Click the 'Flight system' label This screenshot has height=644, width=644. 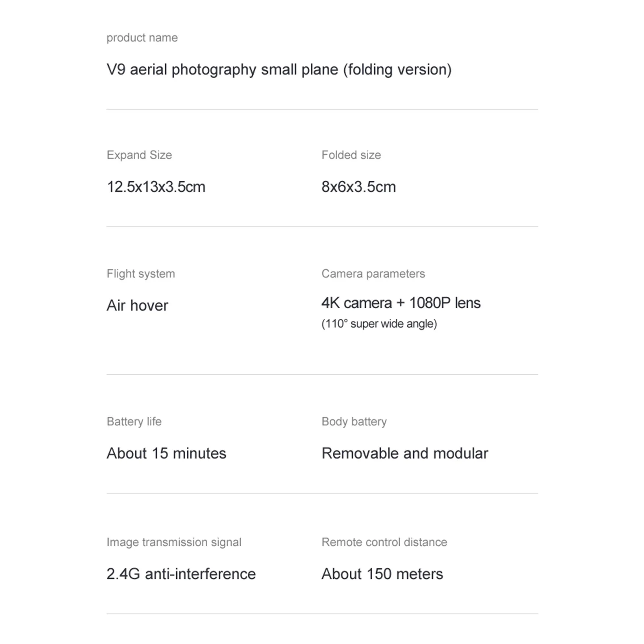pyautogui.click(x=140, y=274)
